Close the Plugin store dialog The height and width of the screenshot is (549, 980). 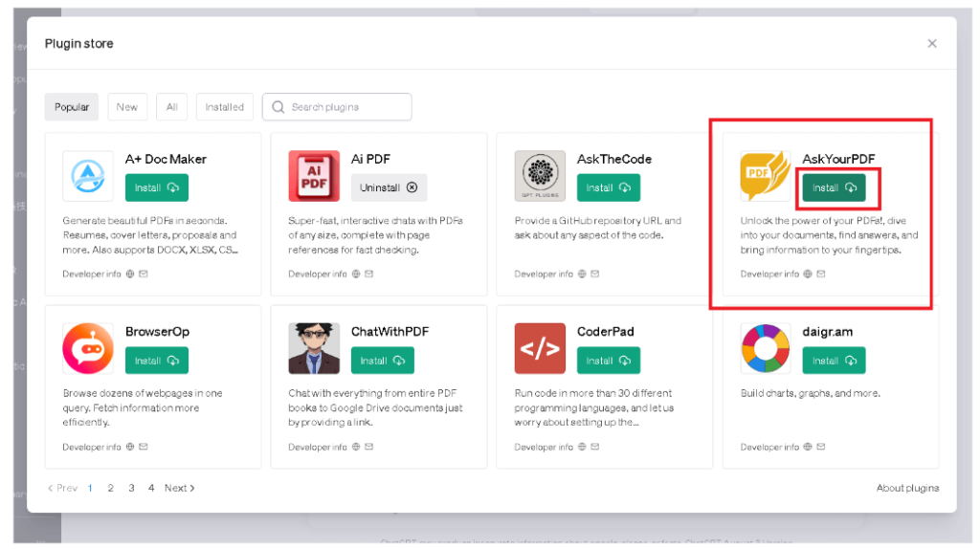pos(932,43)
